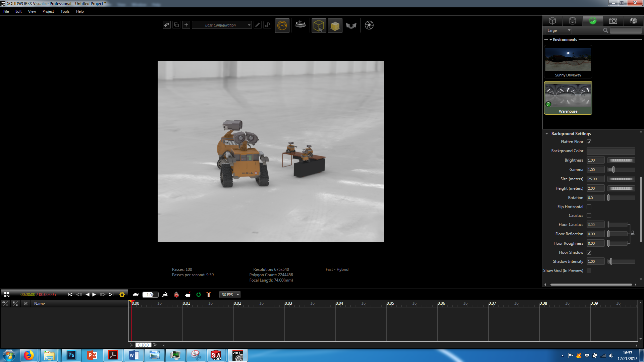
Task: Open the Help menu
Action: click(x=80, y=11)
